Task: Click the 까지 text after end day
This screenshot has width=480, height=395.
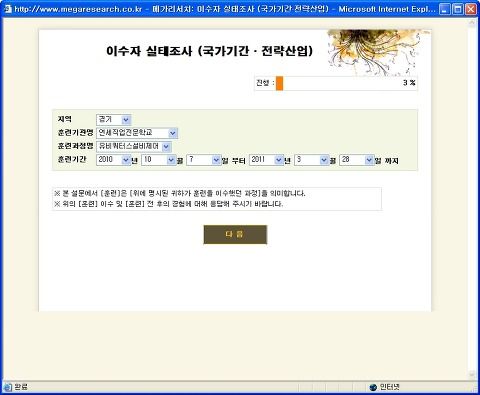Action: point(392,161)
